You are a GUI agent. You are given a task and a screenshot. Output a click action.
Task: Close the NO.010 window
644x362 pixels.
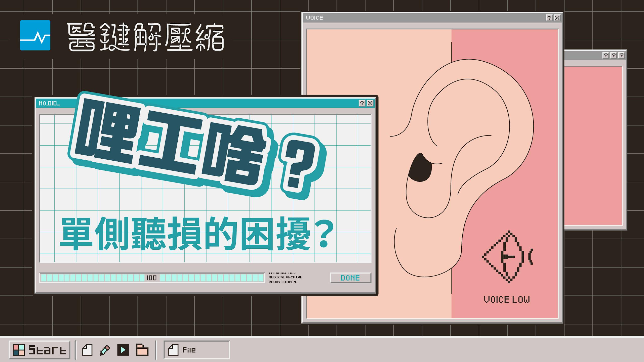(370, 103)
